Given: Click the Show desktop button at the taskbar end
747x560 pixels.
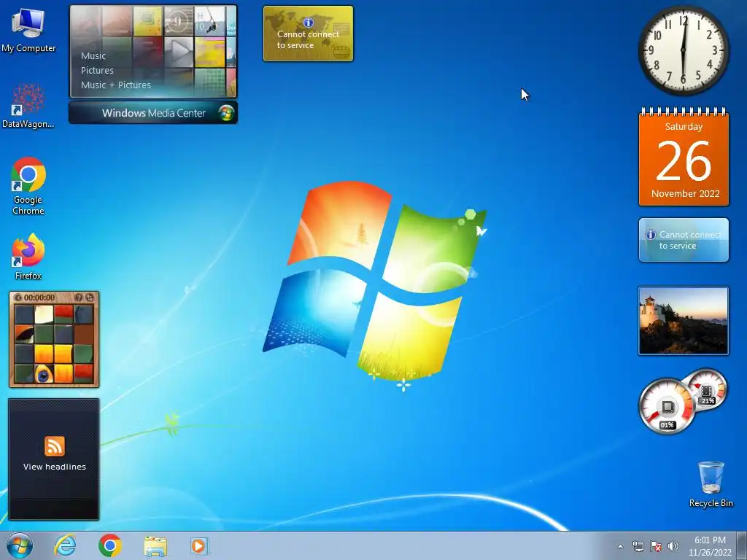Looking at the screenshot, I should pos(742,545).
